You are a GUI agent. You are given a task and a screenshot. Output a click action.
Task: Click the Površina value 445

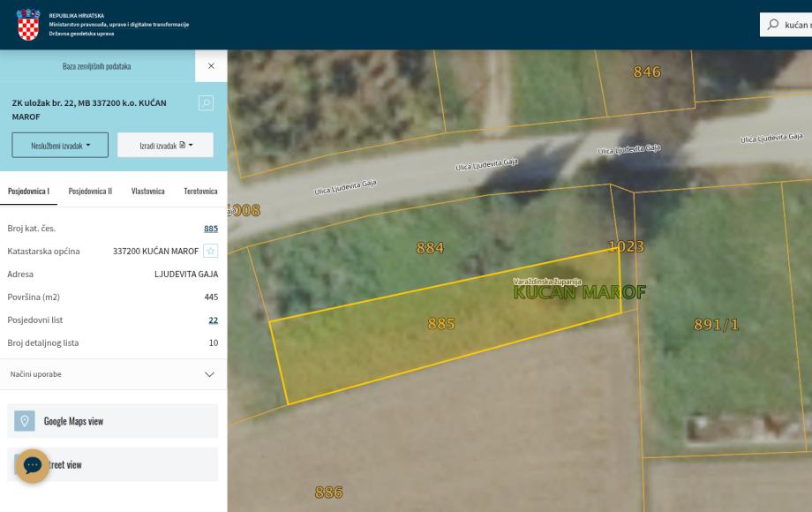tap(211, 297)
